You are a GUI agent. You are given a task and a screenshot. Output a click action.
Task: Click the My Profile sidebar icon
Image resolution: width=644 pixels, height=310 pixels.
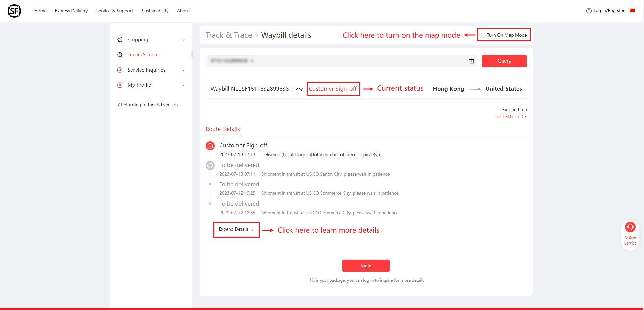[x=120, y=85]
